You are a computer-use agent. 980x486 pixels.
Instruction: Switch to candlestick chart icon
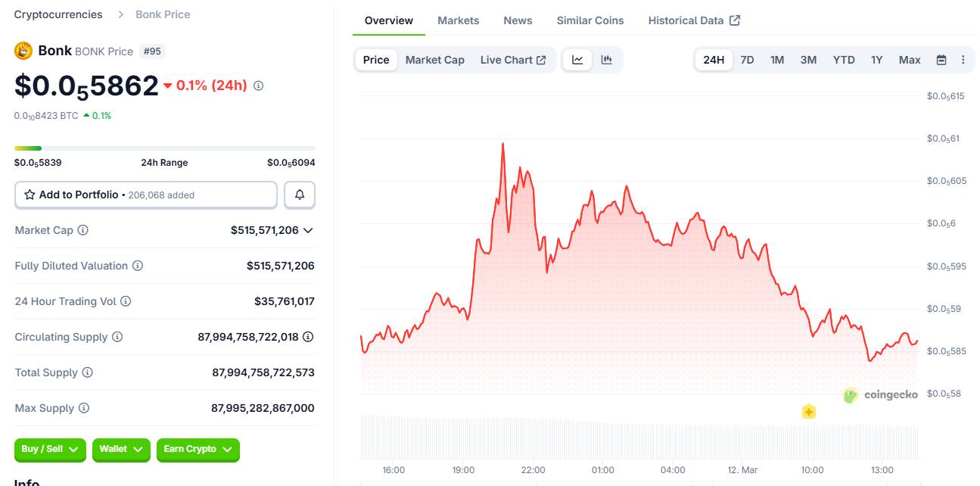click(x=606, y=60)
